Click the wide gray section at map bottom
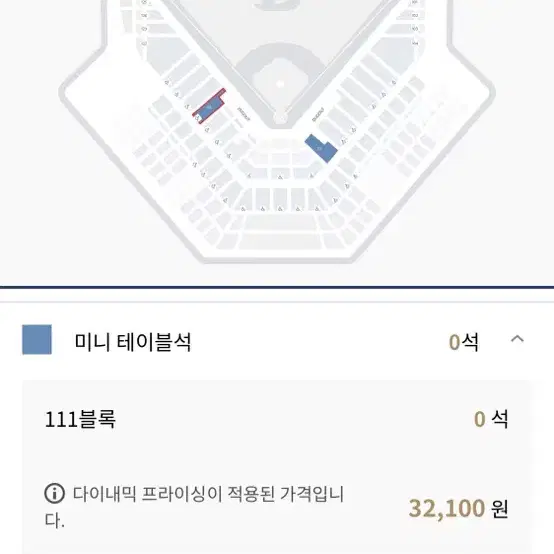Viewport: 554px width, 554px height. (x=281, y=241)
